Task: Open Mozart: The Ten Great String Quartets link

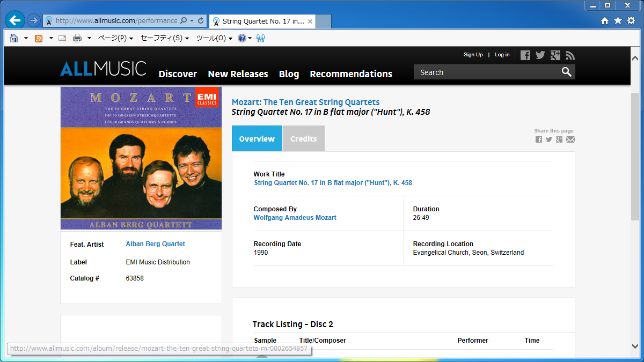Action: pos(305,102)
